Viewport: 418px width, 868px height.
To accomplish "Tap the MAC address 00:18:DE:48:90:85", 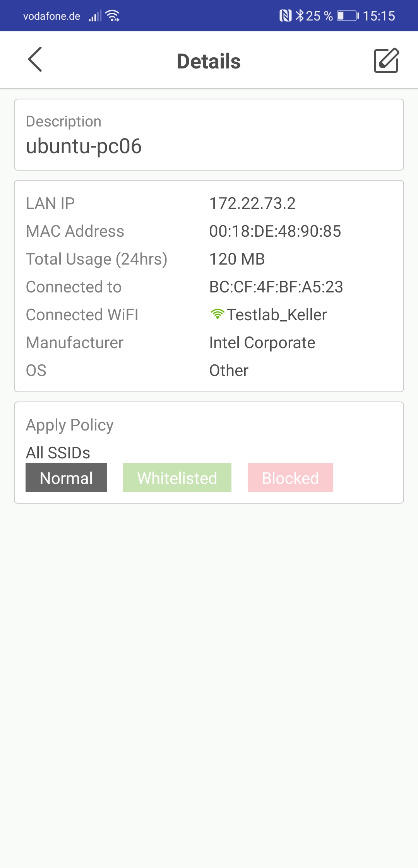I will (275, 231).
